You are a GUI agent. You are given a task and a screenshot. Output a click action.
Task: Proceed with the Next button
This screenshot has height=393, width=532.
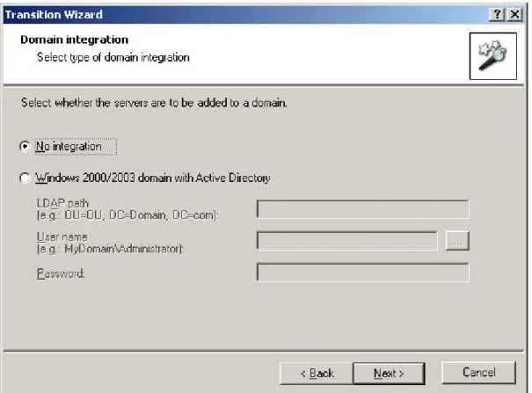point(389,374)
